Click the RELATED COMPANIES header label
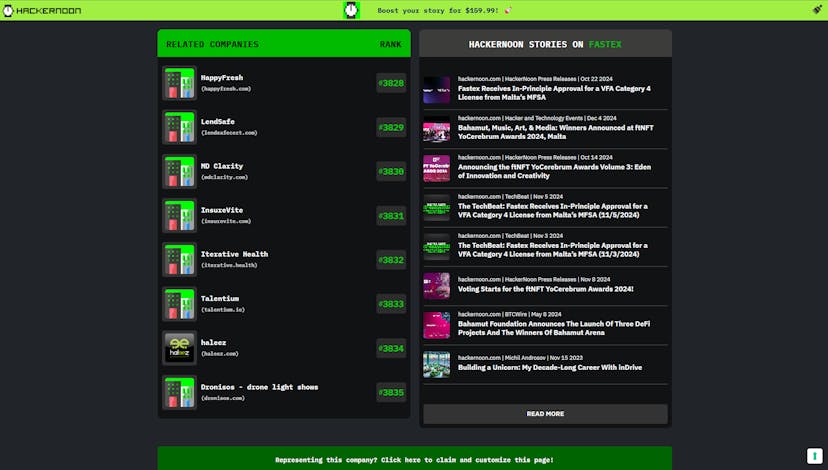828x470 pixels. point(212,44)
